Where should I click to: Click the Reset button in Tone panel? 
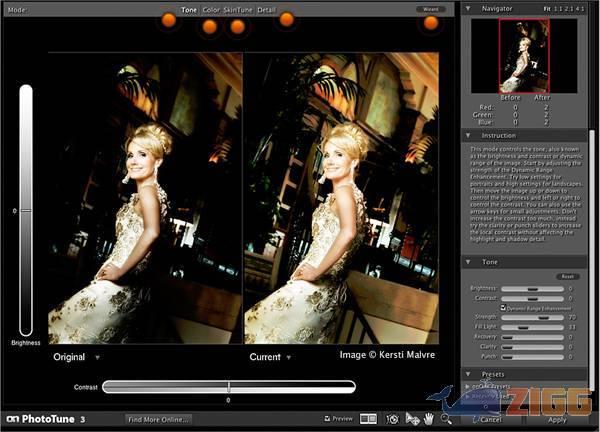pos(567,276)
